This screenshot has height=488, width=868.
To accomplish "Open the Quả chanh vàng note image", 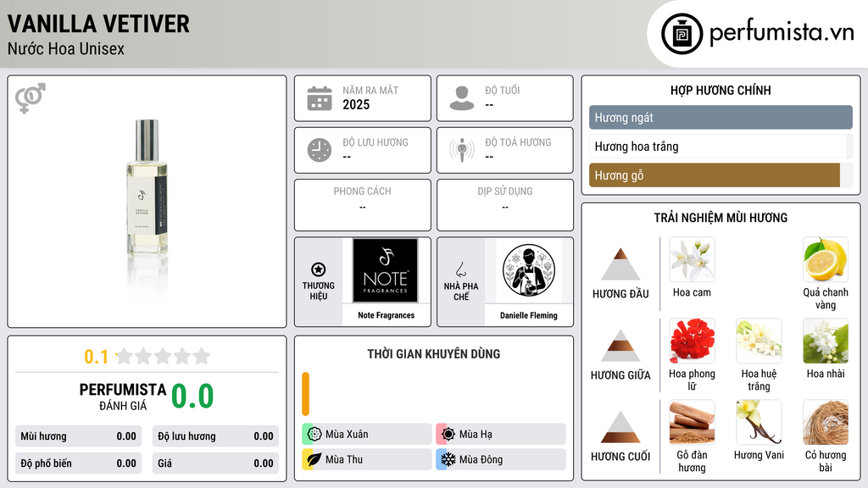I will click(826, 260).
